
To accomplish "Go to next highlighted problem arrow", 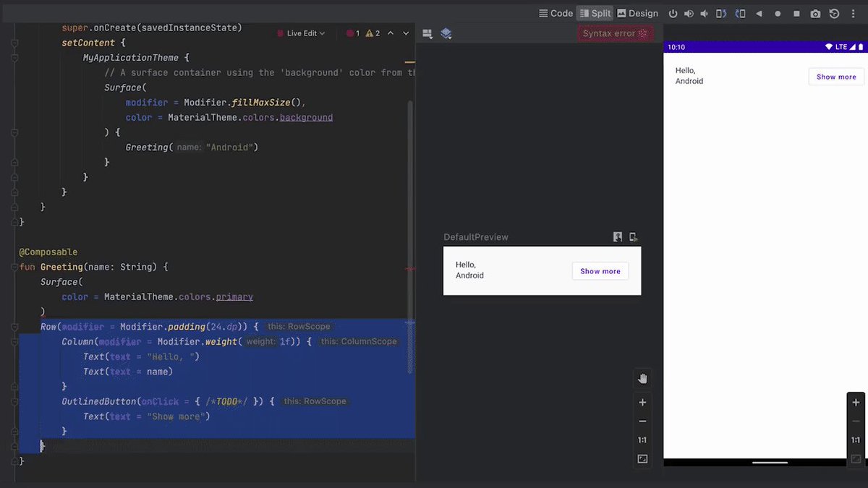I will [x=407, y=33].
